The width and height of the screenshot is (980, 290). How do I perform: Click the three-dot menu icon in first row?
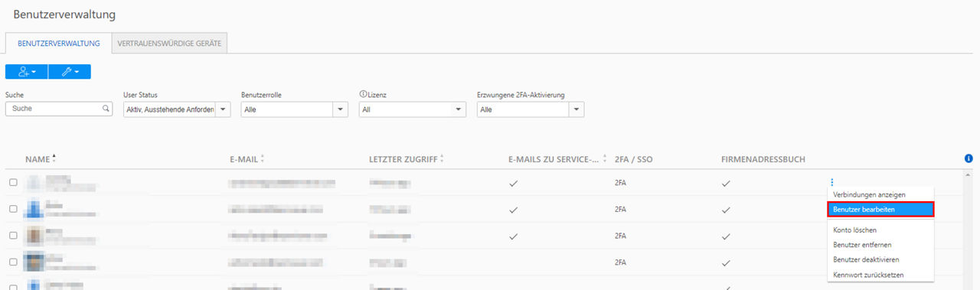pos(831,182)
